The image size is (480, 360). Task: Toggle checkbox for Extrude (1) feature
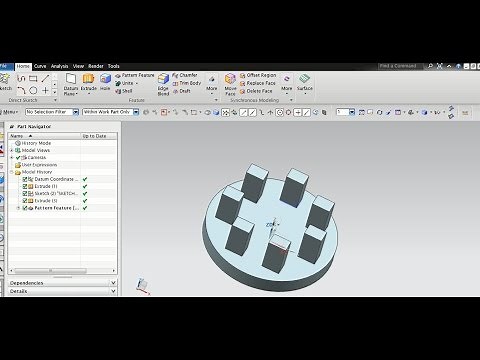(25, 186)
